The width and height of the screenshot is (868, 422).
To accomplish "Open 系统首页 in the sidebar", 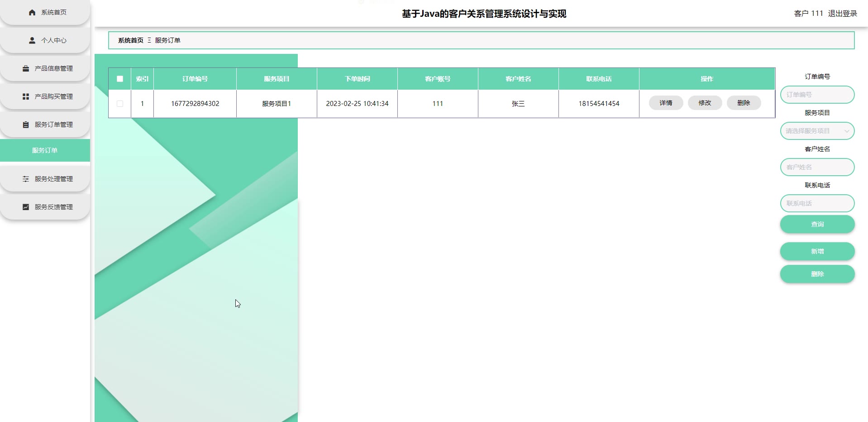I will [45, 12].
